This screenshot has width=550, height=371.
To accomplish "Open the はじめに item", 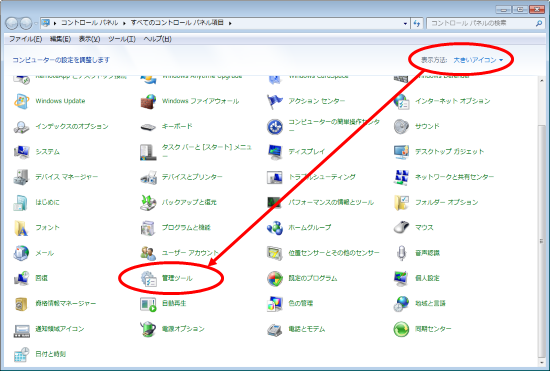I will point(36,202).
